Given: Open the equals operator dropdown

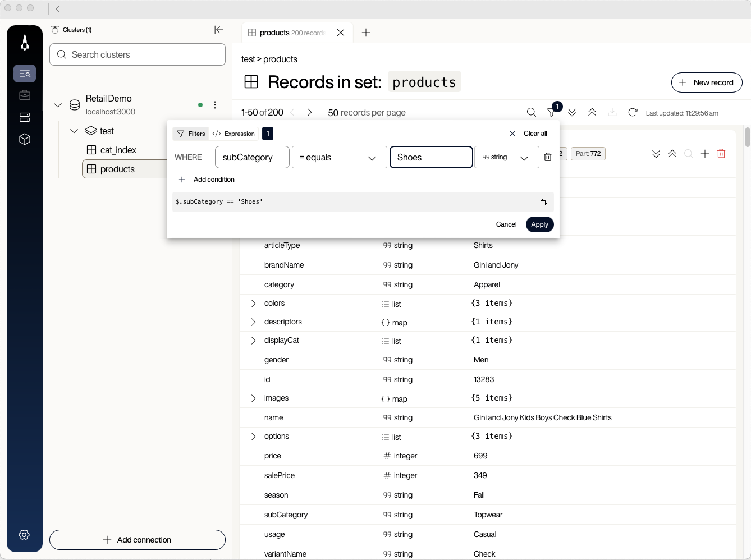Looking at the screenshot, I should [x=339, y=157].
